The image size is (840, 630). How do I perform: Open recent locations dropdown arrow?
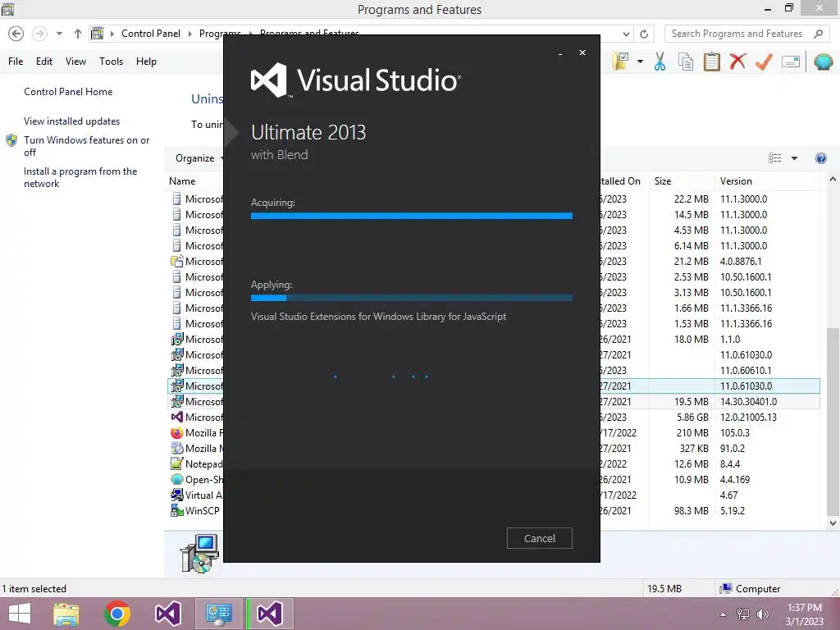pos(59,34)
